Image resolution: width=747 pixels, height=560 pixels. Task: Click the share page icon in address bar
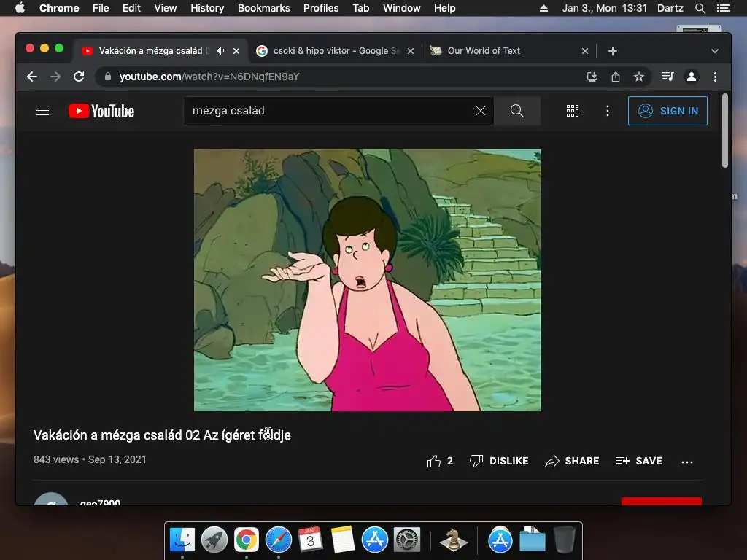tap(616, 77)
